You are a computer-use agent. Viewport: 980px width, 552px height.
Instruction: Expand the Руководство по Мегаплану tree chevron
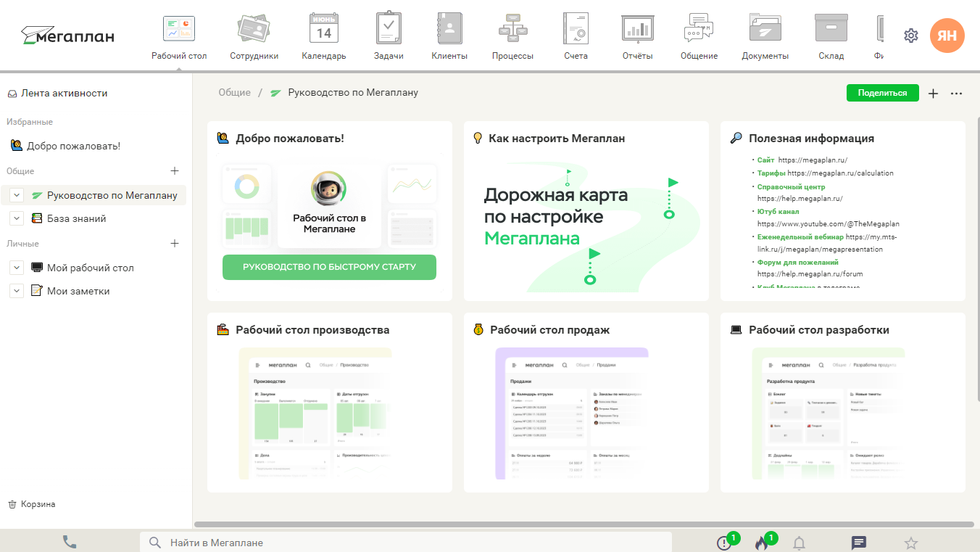click(x=17, y=195)
